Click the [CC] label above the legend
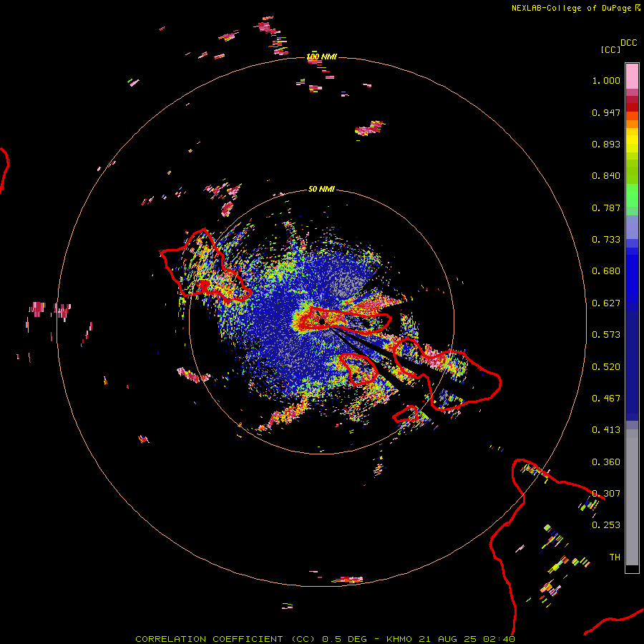The height and width of the screenshot is (644, 644). 610,49
